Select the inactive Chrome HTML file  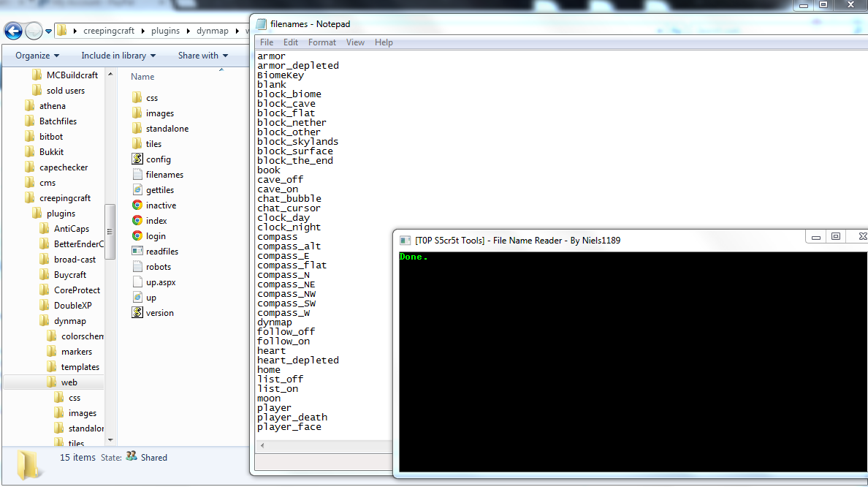(154, 205)
